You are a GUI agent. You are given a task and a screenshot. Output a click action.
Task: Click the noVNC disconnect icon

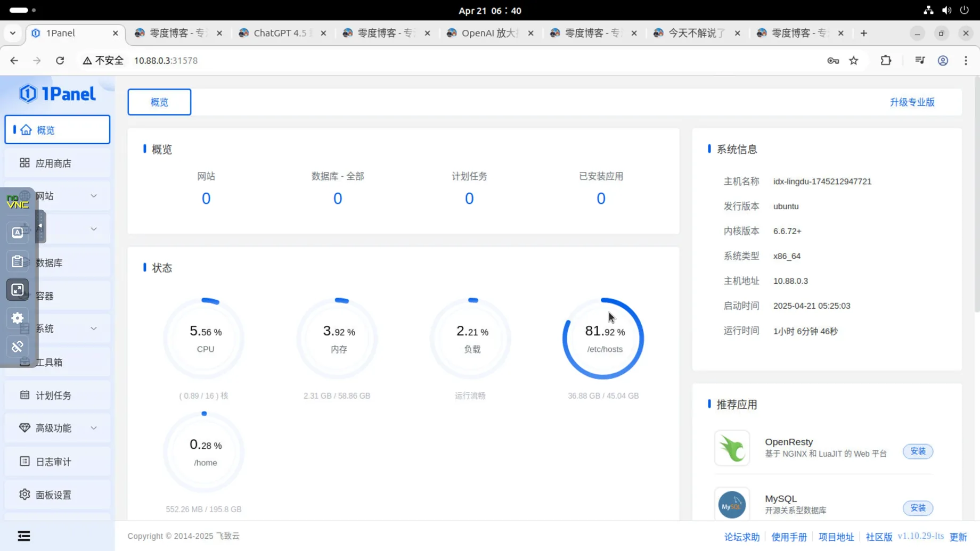pyautogui.click(x=18, y=346)
